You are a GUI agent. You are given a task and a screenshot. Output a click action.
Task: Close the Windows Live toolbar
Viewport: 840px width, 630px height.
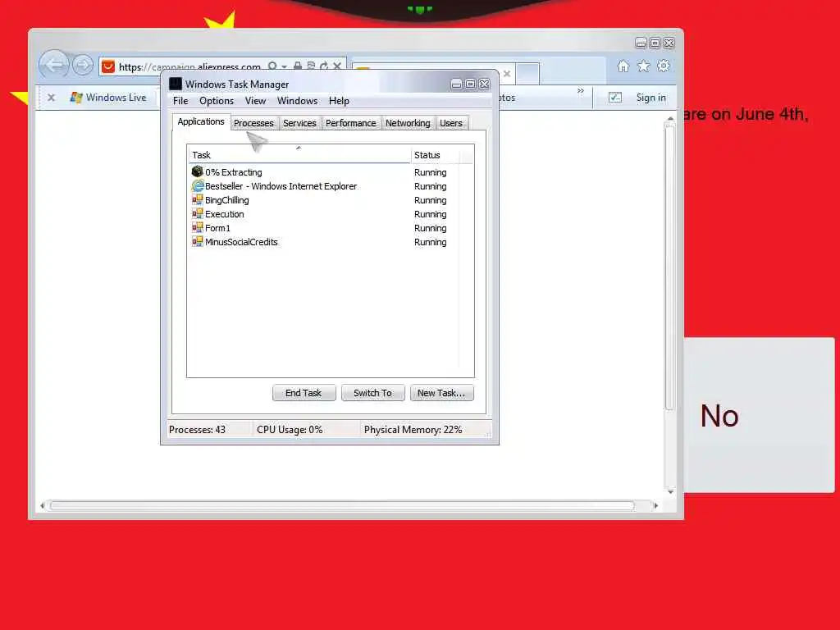click(x=52, y=98)
